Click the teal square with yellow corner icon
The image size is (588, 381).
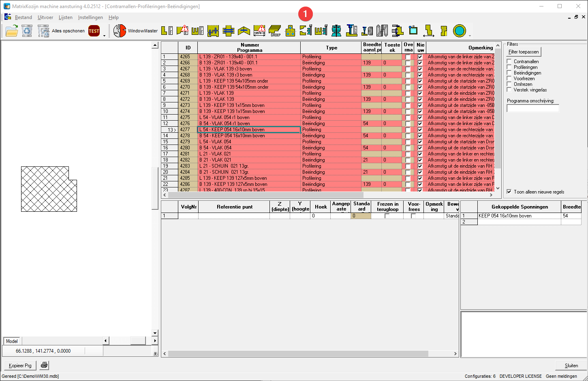413,31
